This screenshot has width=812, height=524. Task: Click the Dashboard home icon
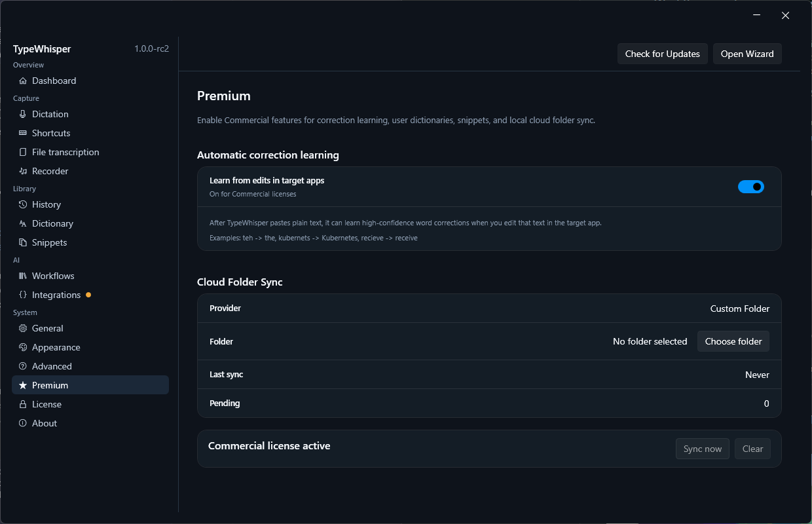pos(23,81)
